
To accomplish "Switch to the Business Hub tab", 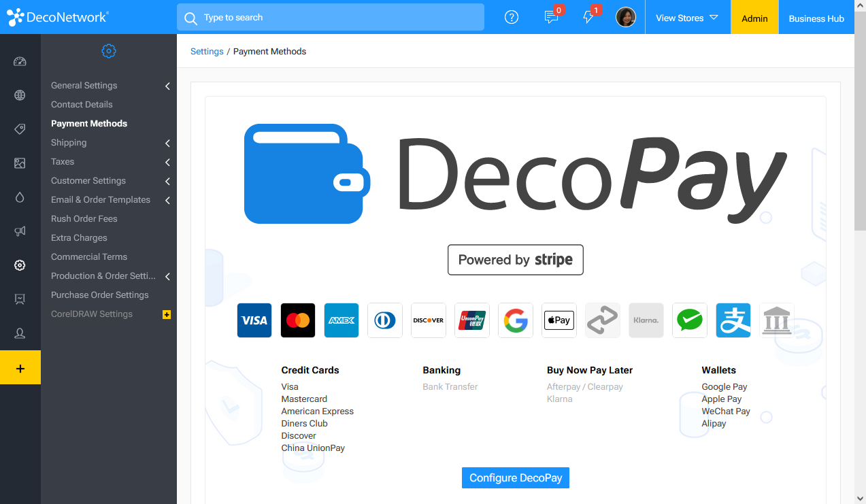I will pyautogui.click(x=816, y=18).
